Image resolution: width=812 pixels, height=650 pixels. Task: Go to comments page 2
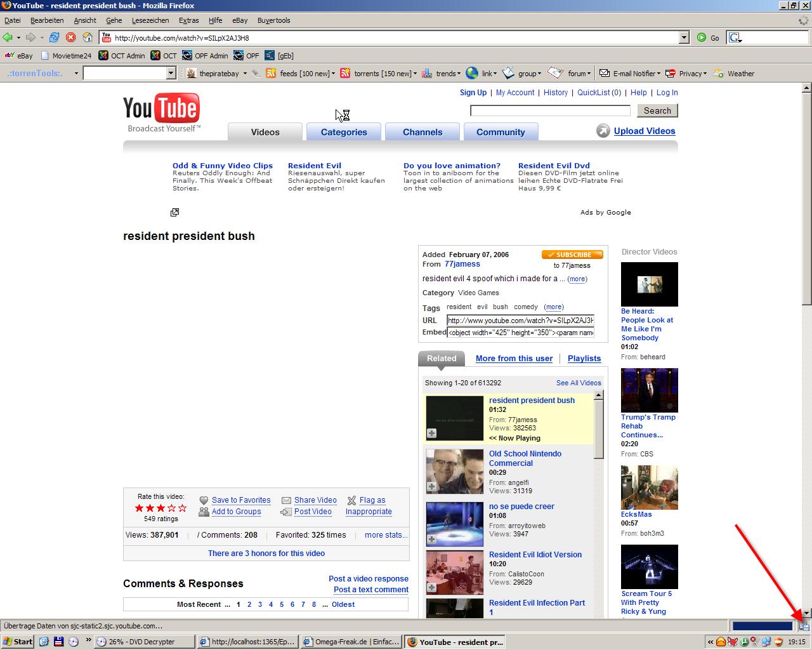[x=249, y=605]
